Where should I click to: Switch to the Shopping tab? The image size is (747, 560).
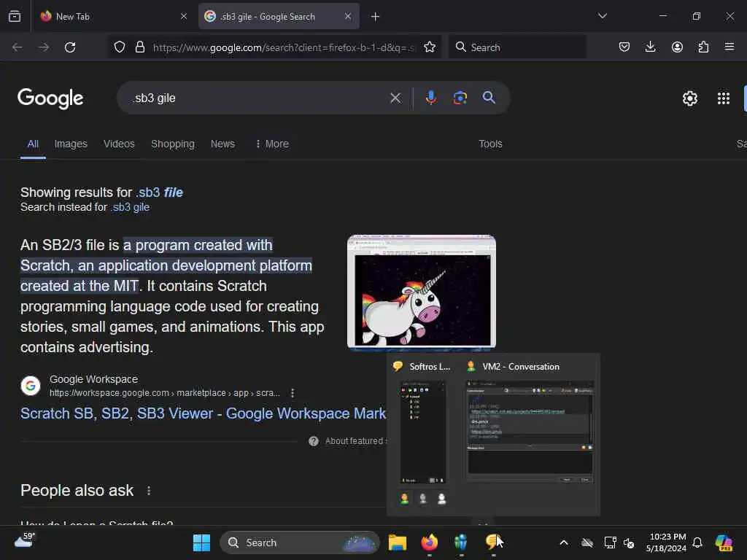172,144
